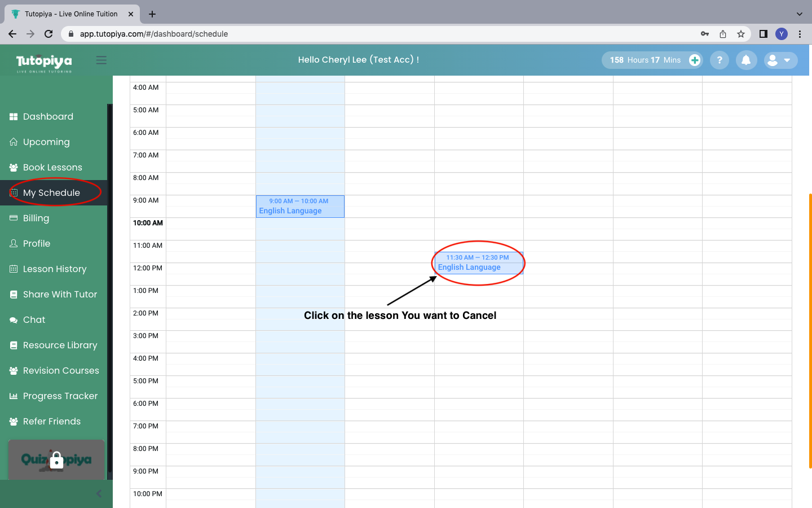Click the Tutopiya logo
This screenshot has height=508, width=812.
pyautogui.click(x=44, y=62)
